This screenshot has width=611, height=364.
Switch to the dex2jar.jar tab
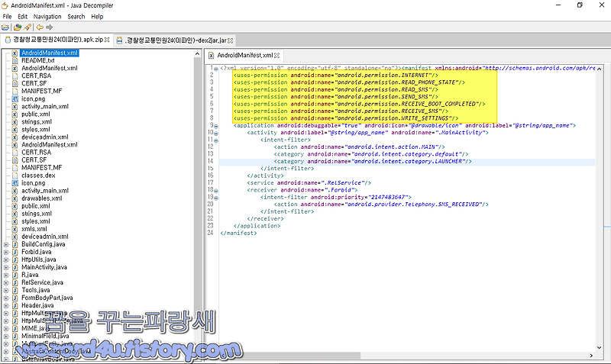[175, 40]
